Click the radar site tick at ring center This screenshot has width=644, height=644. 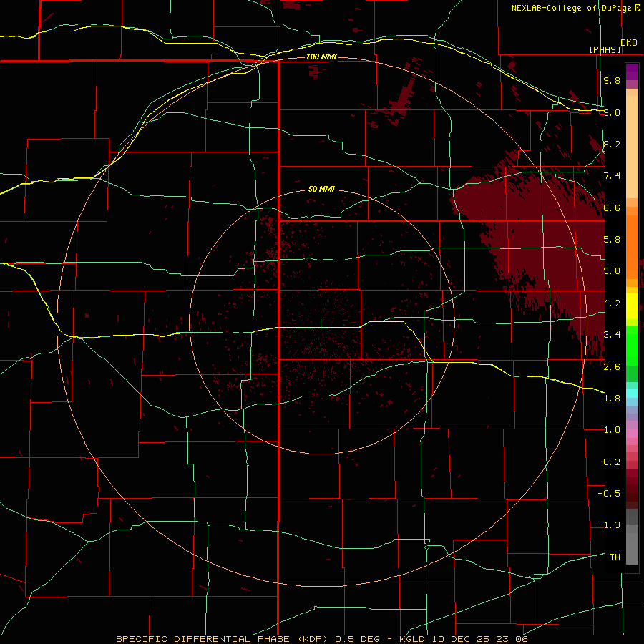point(321,323)
